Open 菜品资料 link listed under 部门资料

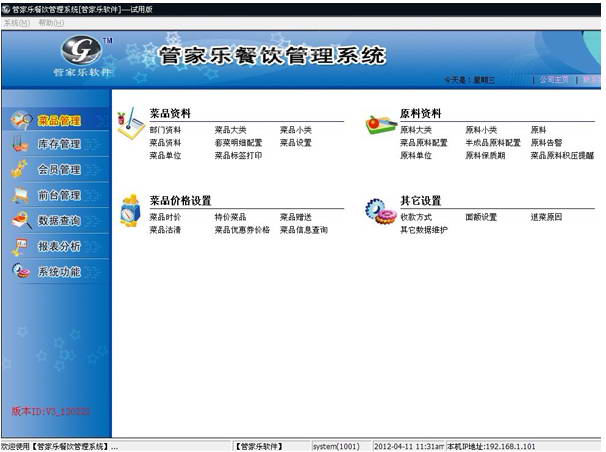[x=165, y=143]
